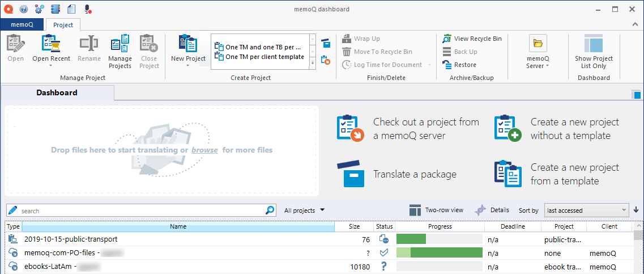The width and height of the screenshot is (644, 274).
Task: Select the Project ribbon tab
Action: click(x=63, y=25)
